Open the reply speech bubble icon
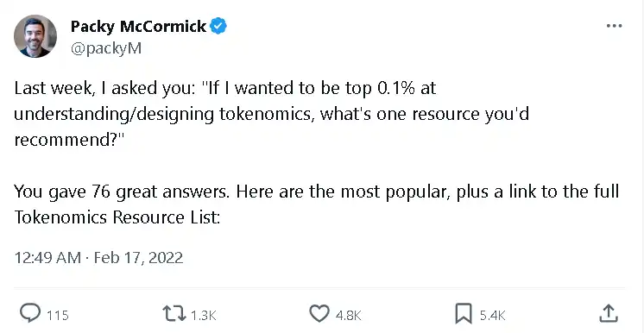 tap(30, 314)
